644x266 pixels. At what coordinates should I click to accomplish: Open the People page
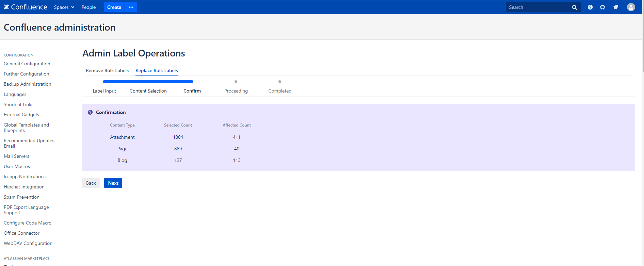point(88,7)
